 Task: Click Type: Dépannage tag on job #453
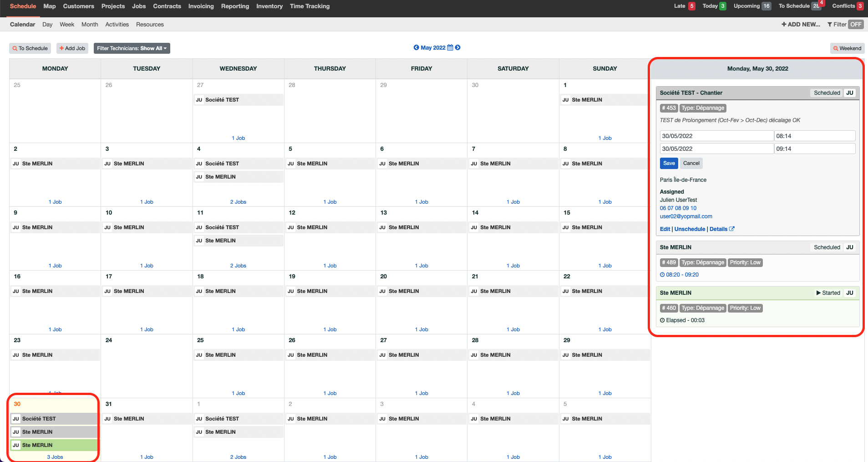click(x=703, y=108)
